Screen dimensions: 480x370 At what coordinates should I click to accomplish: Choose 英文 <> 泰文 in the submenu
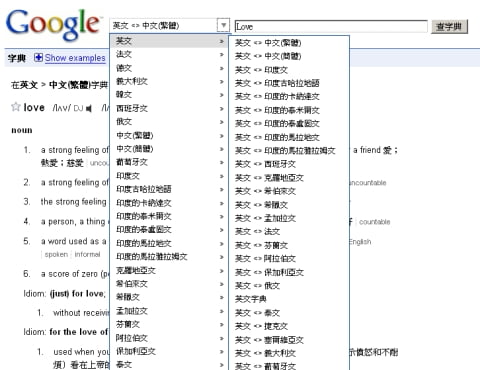pos(289,313)
